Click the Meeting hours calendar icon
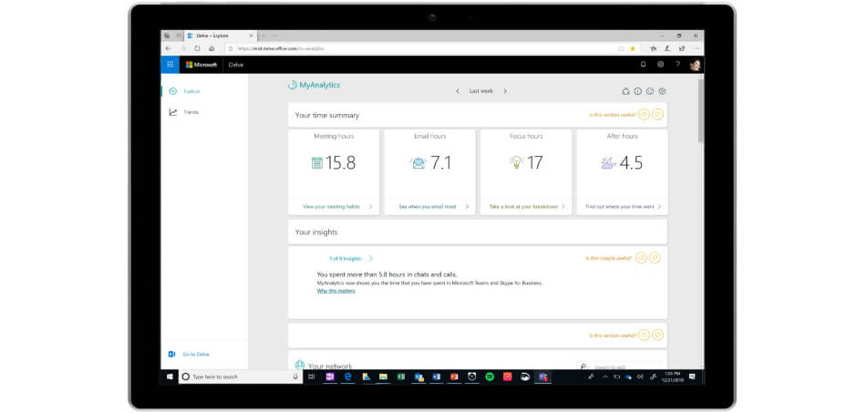 (317, 163)
